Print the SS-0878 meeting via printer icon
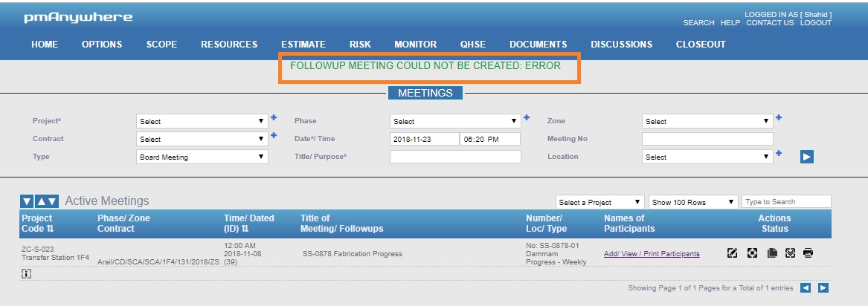This screenshot has width=868, height=306. point(808,253)
